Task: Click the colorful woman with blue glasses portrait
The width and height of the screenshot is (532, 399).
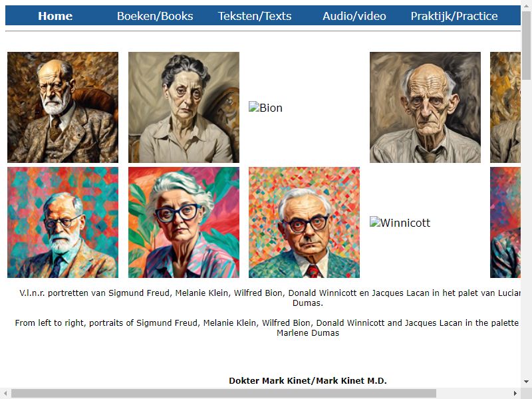Action: (x=184, y=222)
